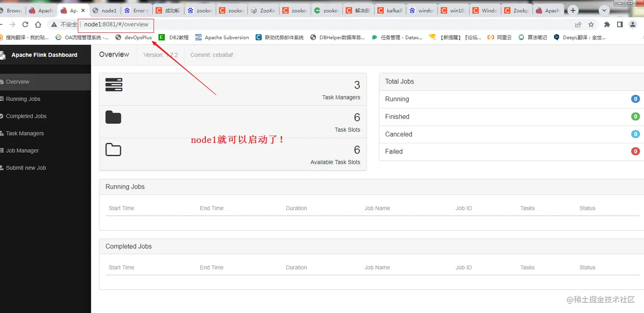Click the forward navigation arrow
The width and height of the screenshot is (644, 313).
click(12, 25)
